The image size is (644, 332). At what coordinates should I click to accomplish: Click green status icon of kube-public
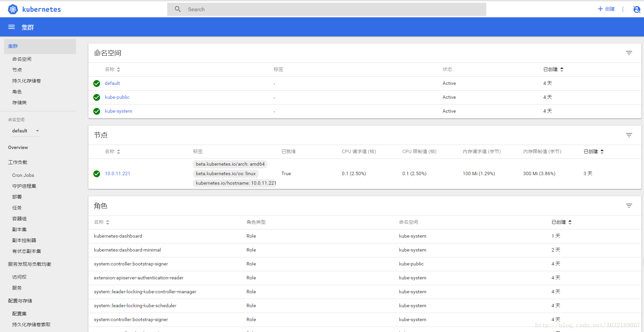(x=97, y=97)
